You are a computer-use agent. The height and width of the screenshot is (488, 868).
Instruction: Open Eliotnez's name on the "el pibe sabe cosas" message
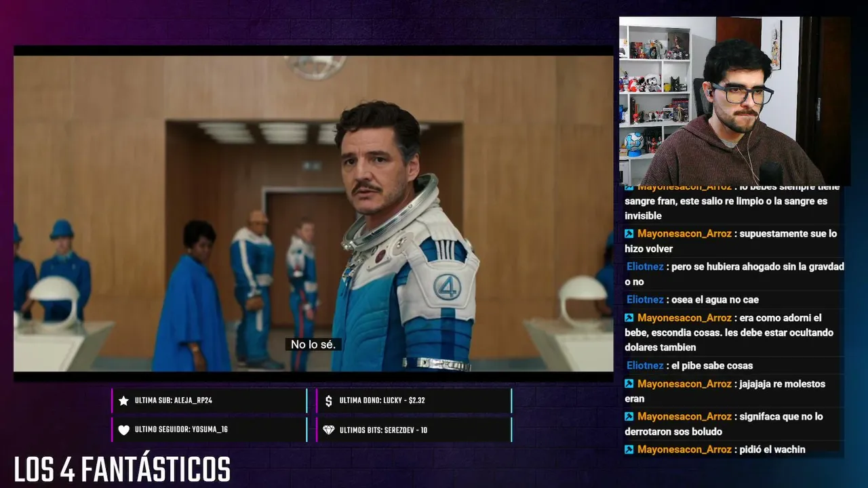(645, 365)
